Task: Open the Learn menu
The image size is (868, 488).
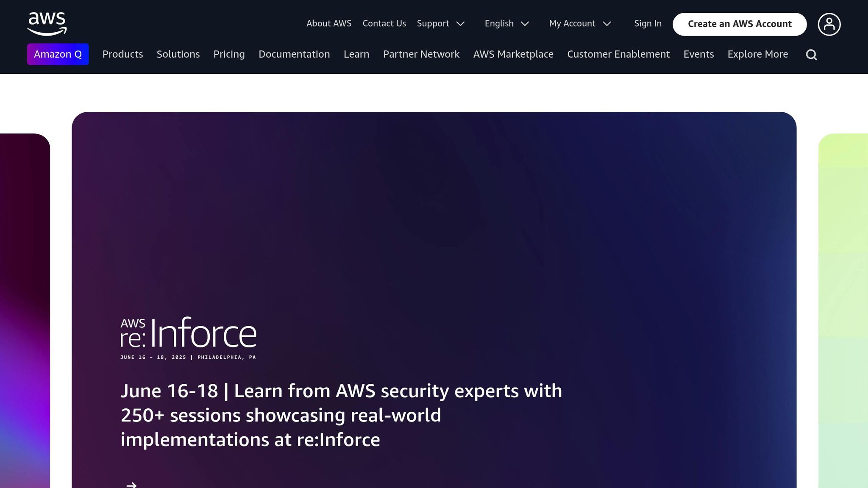Action: [x=356, y=54]
